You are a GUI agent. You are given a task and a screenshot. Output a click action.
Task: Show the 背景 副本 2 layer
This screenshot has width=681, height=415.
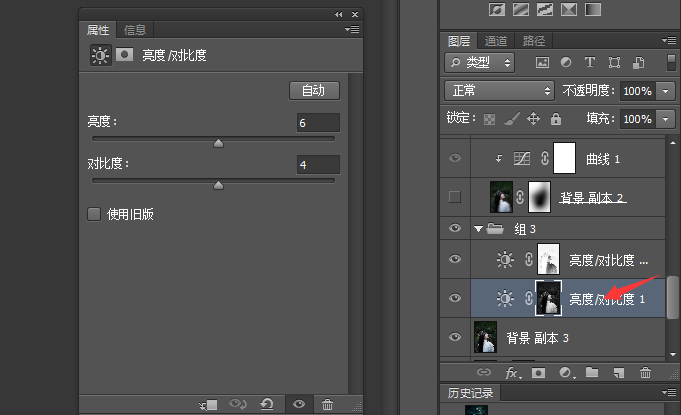(455, 197)
